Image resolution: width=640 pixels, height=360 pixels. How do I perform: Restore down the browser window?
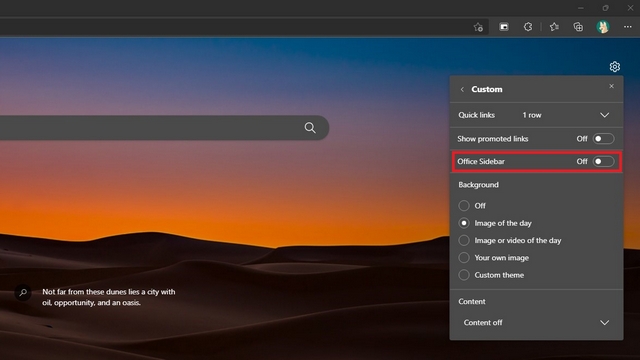pos(605,8)
